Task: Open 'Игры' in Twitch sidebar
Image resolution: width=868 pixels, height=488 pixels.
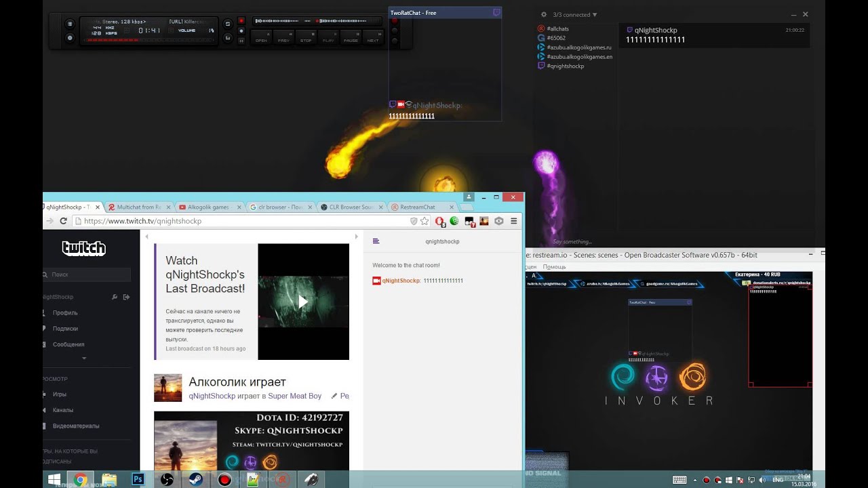Action: tap(60, 394)
